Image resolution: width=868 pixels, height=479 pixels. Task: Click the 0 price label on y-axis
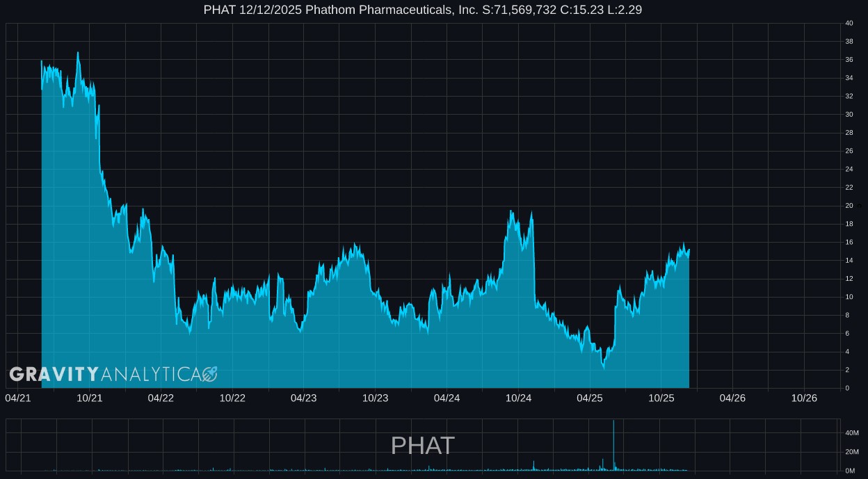pos(846,388)
